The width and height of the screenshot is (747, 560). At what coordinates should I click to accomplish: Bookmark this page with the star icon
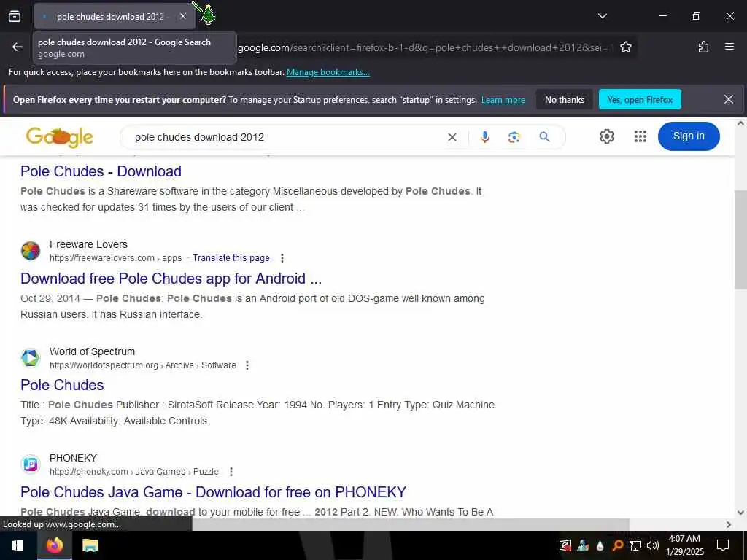click(x=625, y=47)
